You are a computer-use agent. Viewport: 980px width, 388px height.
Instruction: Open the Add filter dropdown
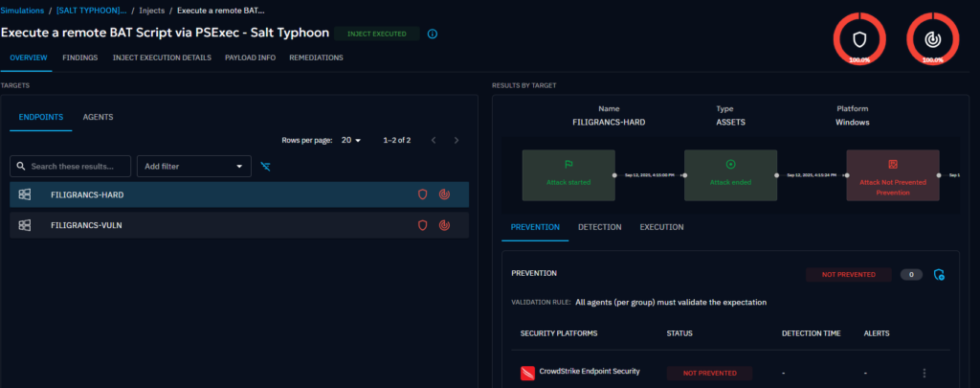pos(193,167)
